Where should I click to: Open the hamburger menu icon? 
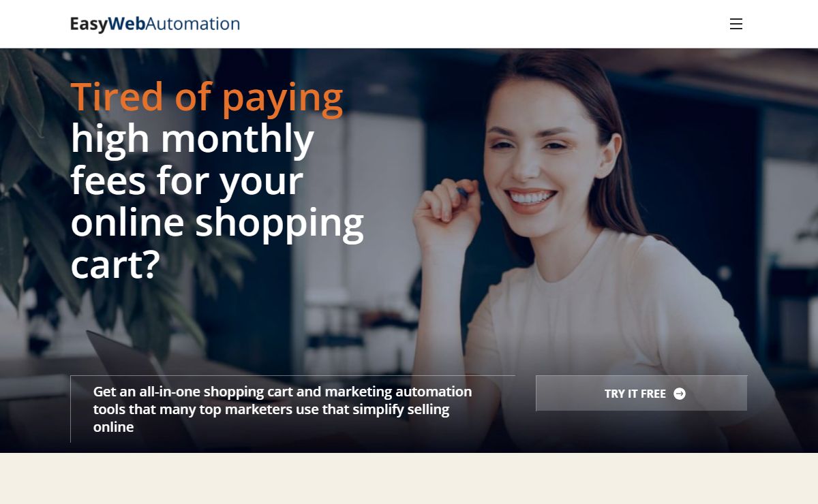[x=736, y=24]
